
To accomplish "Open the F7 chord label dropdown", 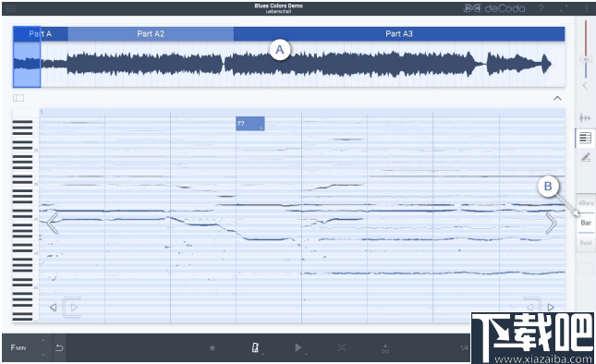I will (x=262, y=128).
